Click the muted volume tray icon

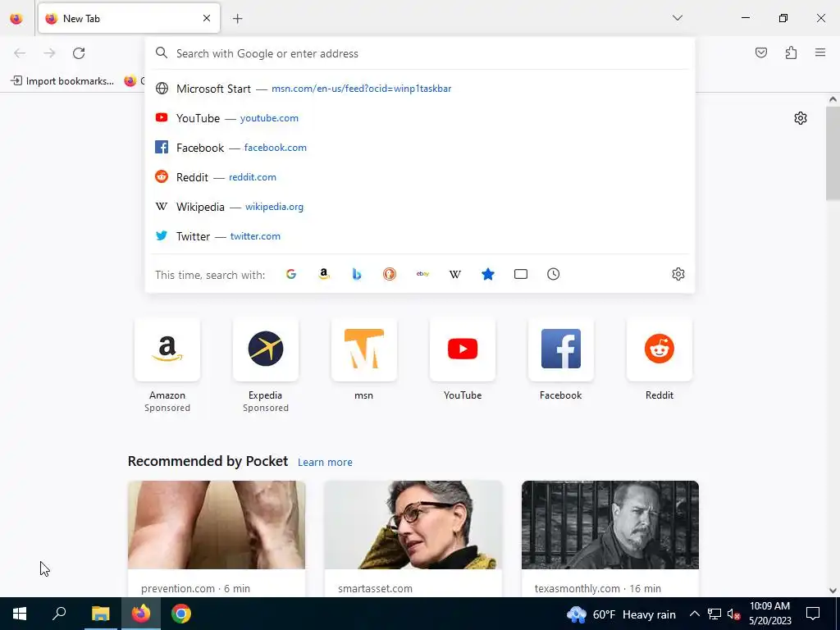(x=733, y=614)
